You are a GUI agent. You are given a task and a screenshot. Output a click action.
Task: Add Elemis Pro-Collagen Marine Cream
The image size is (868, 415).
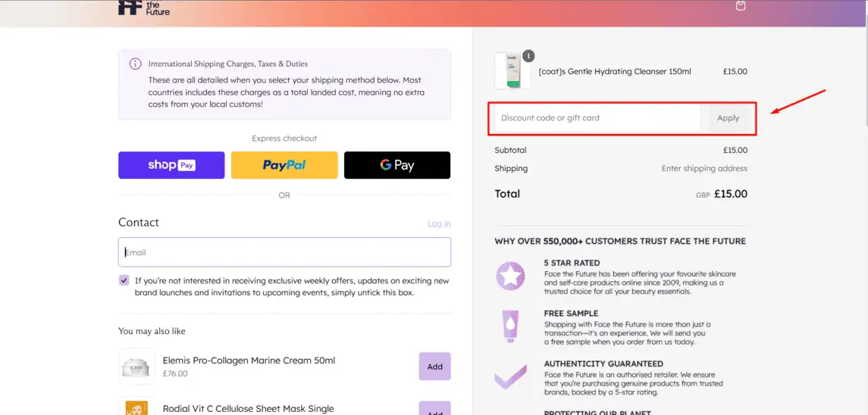pos(435,367)
